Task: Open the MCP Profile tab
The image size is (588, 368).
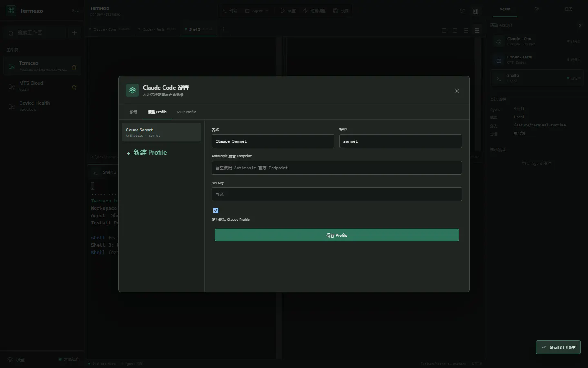Action: (x=187, y=112)
